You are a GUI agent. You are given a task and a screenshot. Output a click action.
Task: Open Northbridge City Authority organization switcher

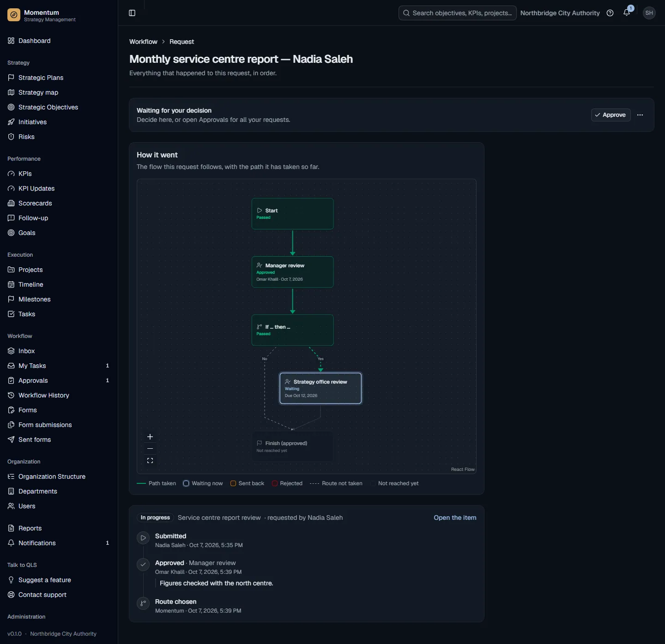(560, 13)
